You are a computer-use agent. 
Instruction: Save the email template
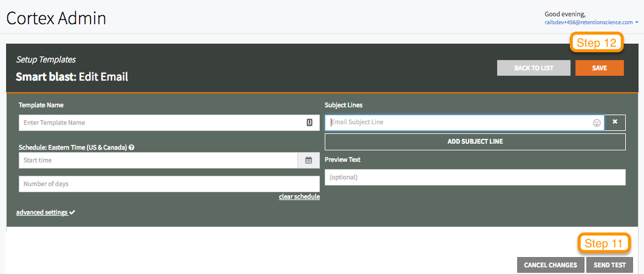pyautogui.click(x=599, y=68)
